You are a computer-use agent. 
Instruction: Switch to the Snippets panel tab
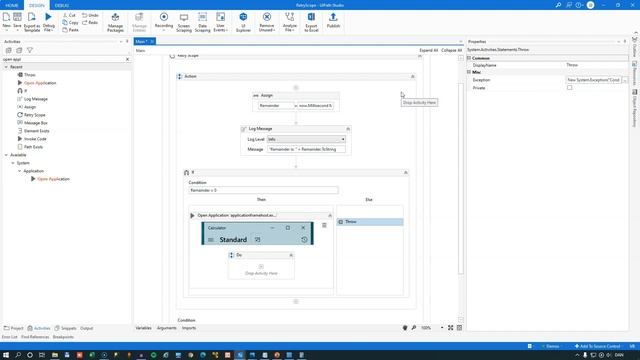(65, 328)
